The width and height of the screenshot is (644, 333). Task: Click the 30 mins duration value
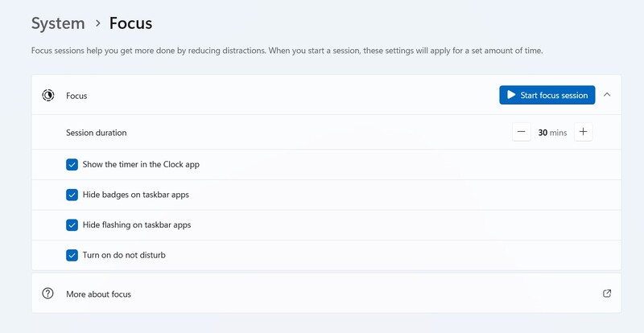tap(552, 132)
